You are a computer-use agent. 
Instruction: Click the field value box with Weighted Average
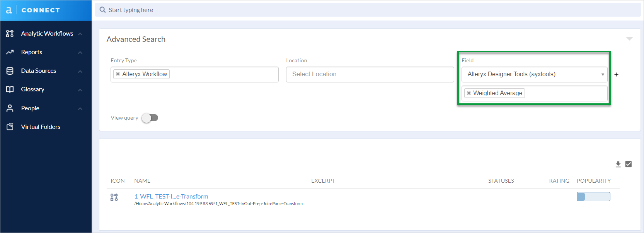pos(534,93)
